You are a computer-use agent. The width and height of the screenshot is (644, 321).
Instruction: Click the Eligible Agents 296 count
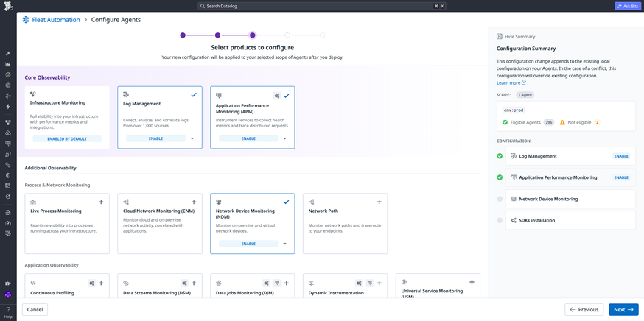tap(548, 122)
